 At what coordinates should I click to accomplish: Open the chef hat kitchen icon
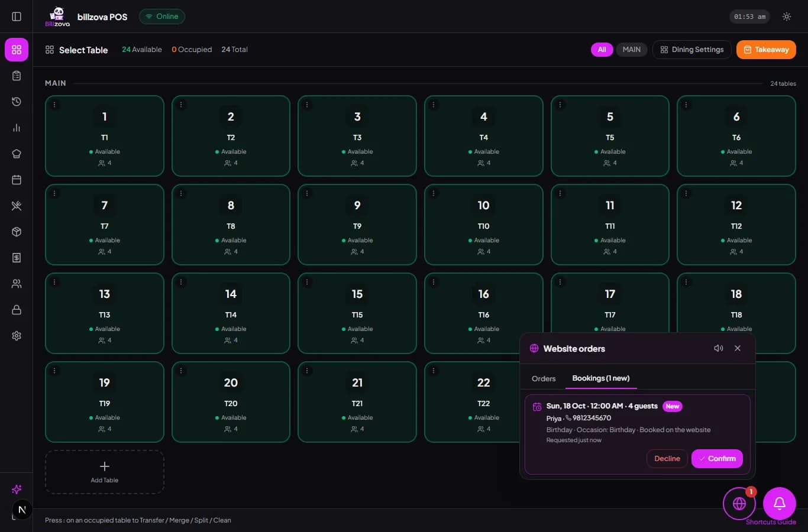(x=17, y=154)
